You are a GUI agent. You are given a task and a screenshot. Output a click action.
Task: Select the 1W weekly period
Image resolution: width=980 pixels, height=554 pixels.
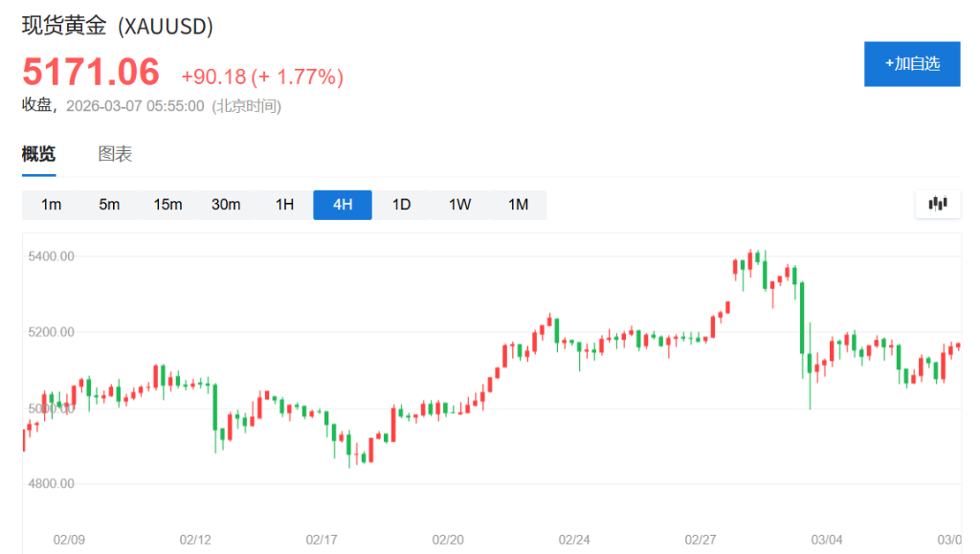pos(459,205)
